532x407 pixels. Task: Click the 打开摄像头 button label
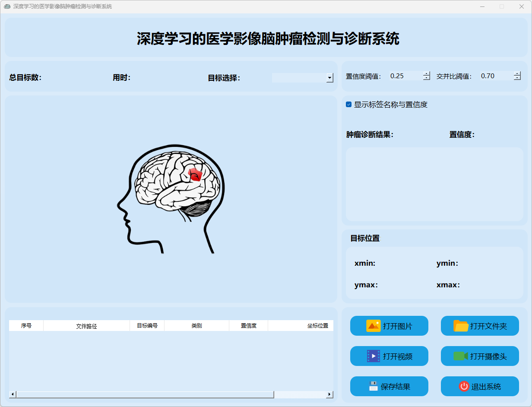[488, 356]
